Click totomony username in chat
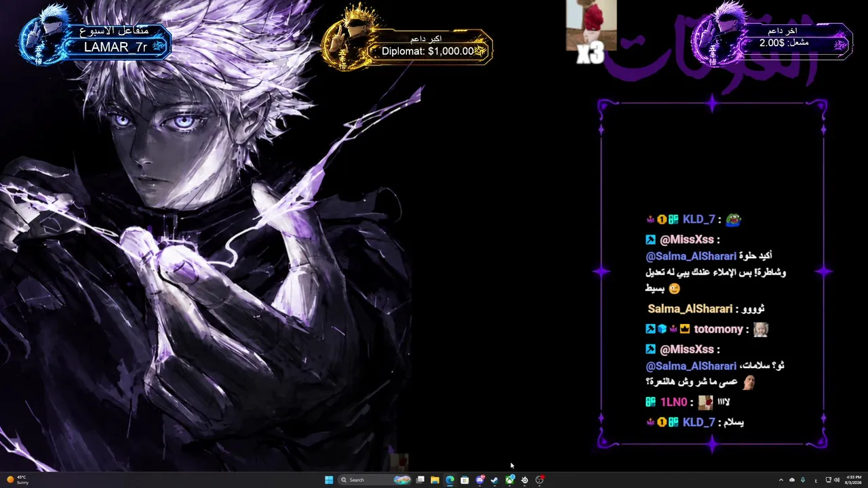 719,329
